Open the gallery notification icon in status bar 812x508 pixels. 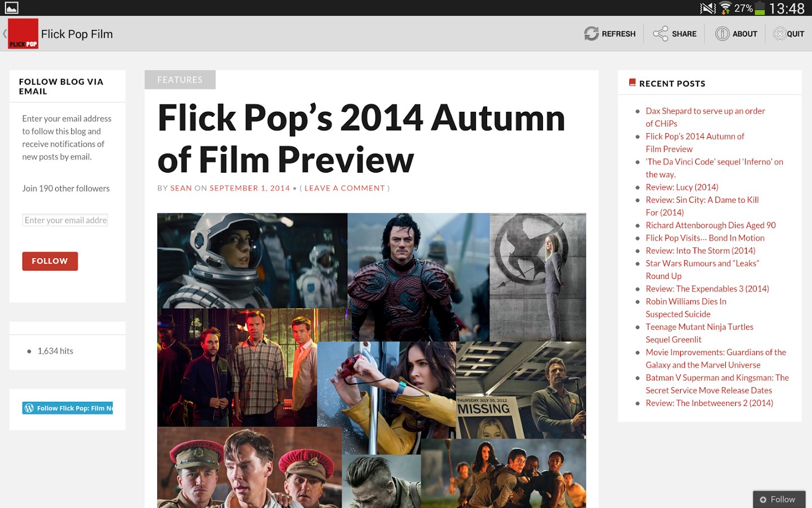(11, 8)
